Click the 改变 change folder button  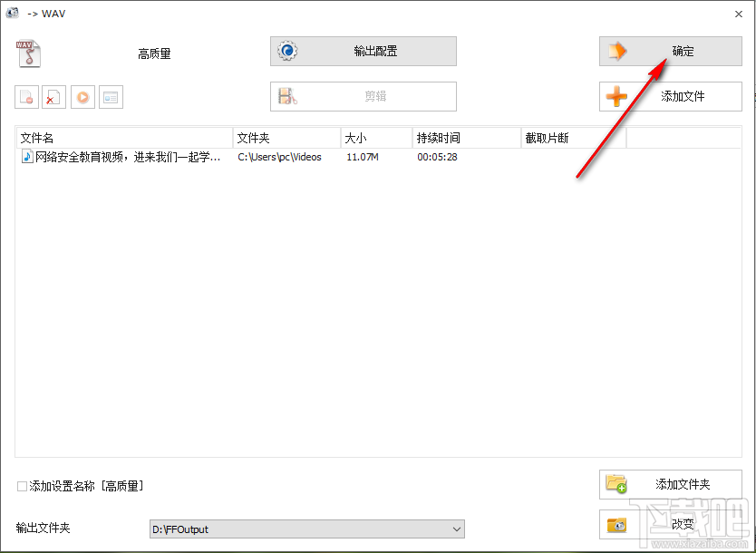pyautogui.click(x=671, y=524)
